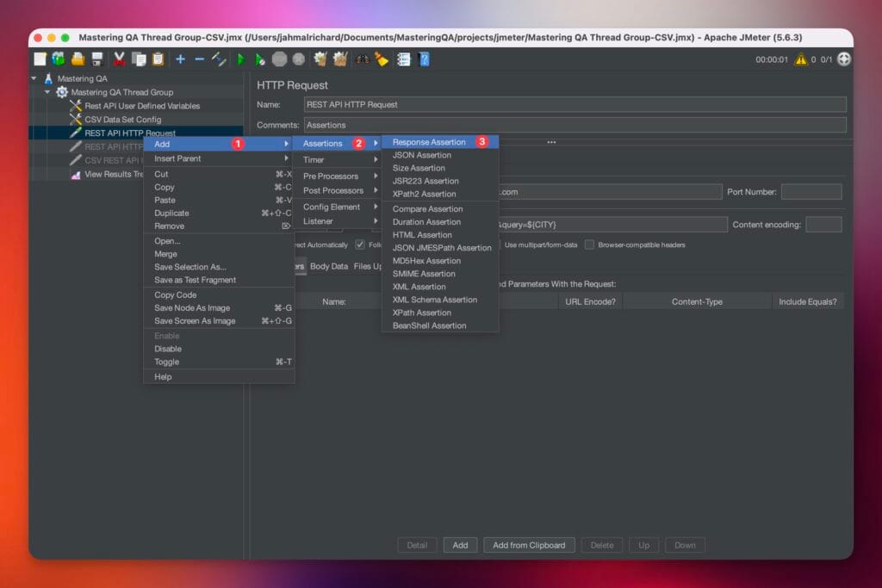Expand the Listener submenu
Viewport: 882px width, 588px height.
coord(338,221)
